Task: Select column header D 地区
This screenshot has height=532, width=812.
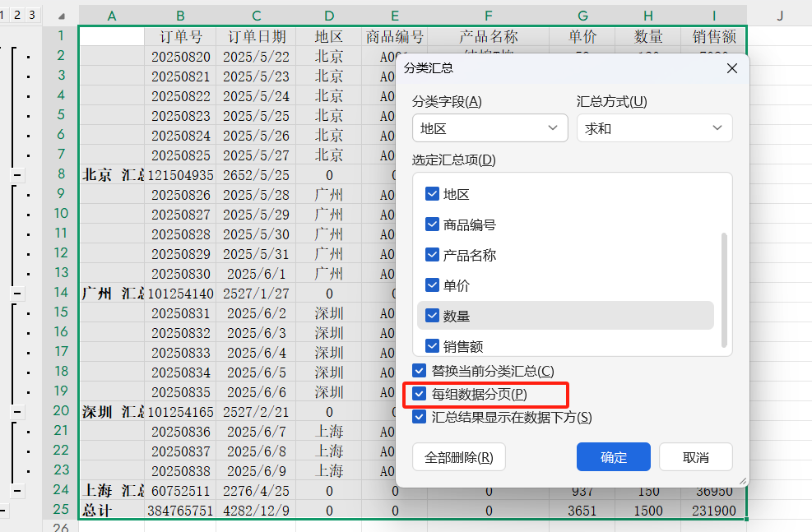Action: (328, 14)
